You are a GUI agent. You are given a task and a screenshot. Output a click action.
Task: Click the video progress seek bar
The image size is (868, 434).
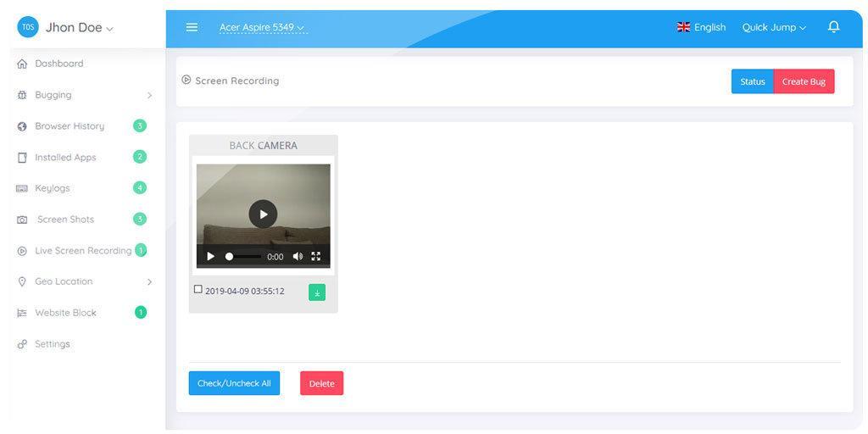pos(246,256)
